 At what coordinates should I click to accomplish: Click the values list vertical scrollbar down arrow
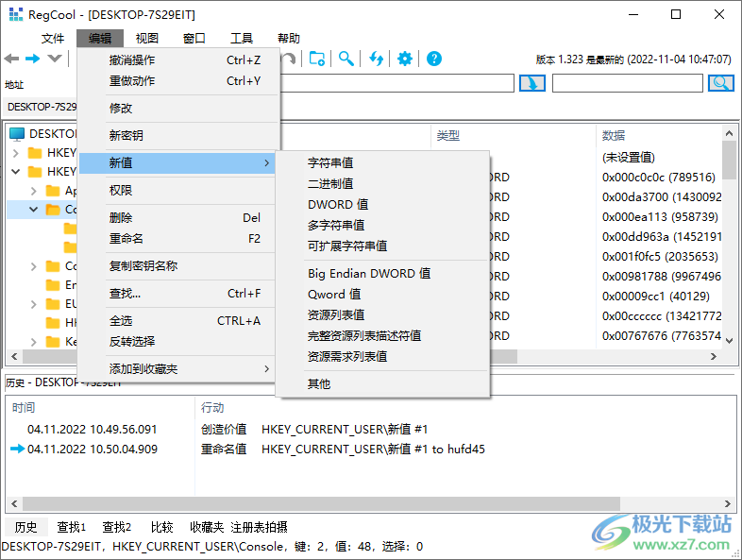[x=729, y=340]
